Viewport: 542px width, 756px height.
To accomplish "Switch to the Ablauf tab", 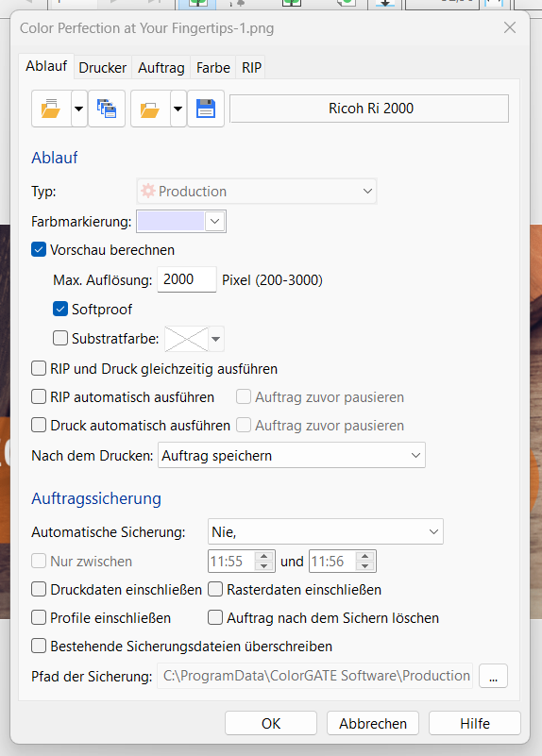I will pos(46,66).
